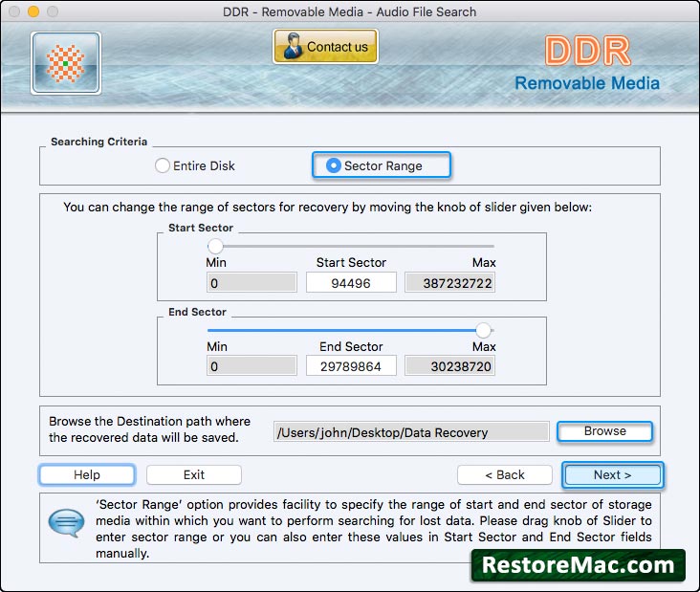Click the orange checkered app logo icon

[x=66, y=63]
